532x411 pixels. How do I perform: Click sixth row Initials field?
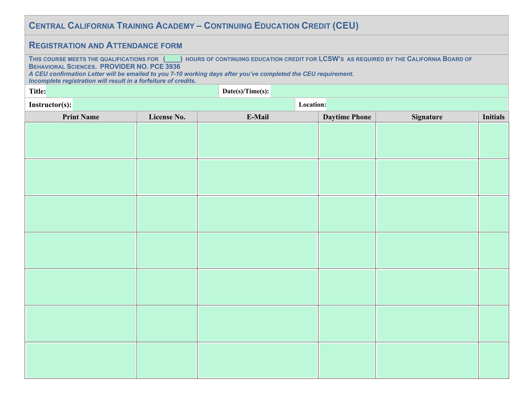coord(494,324)
